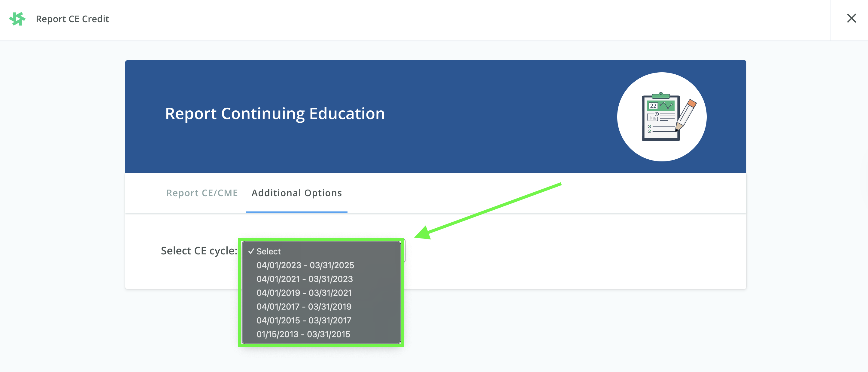This screenshot has width=868, height=372.
Task: Click the pencil in the banner illustration
Action: (x=686, y=114)
